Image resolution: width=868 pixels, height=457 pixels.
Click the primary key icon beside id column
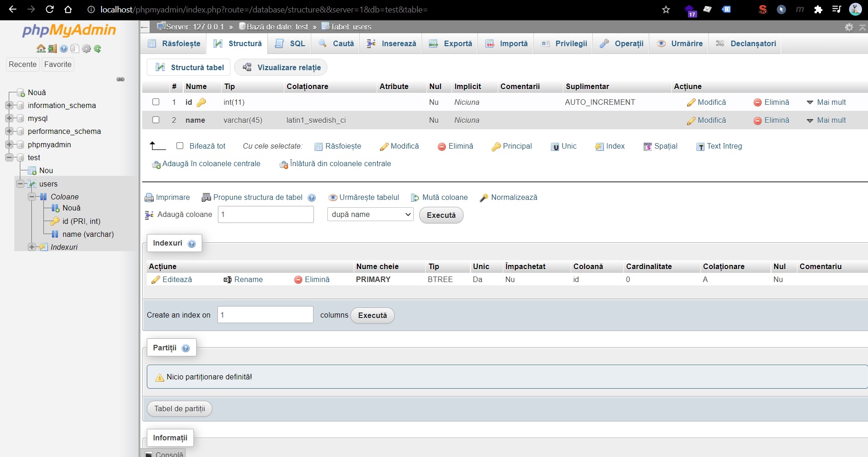[201, 102]
